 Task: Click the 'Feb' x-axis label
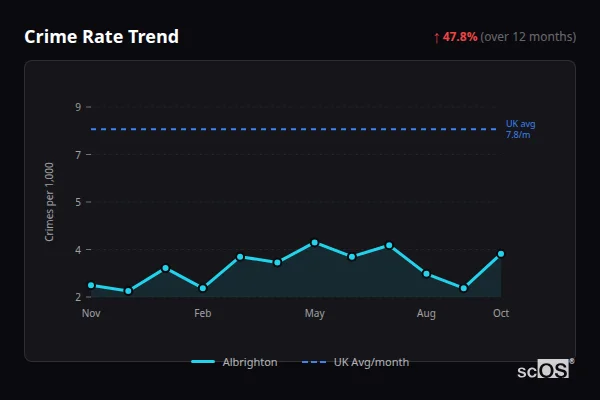click(x=203, y=313)
